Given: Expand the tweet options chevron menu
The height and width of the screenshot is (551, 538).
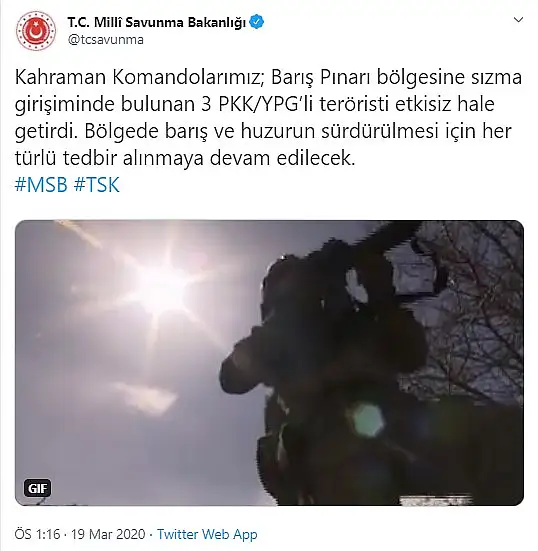Looking at the screenshot, I should click(518, 20).
